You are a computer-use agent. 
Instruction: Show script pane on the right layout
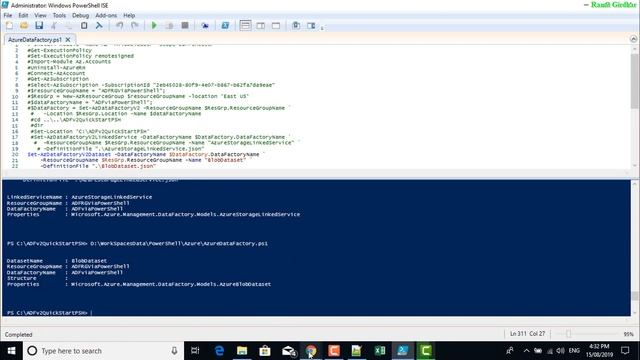click(260, 25)
